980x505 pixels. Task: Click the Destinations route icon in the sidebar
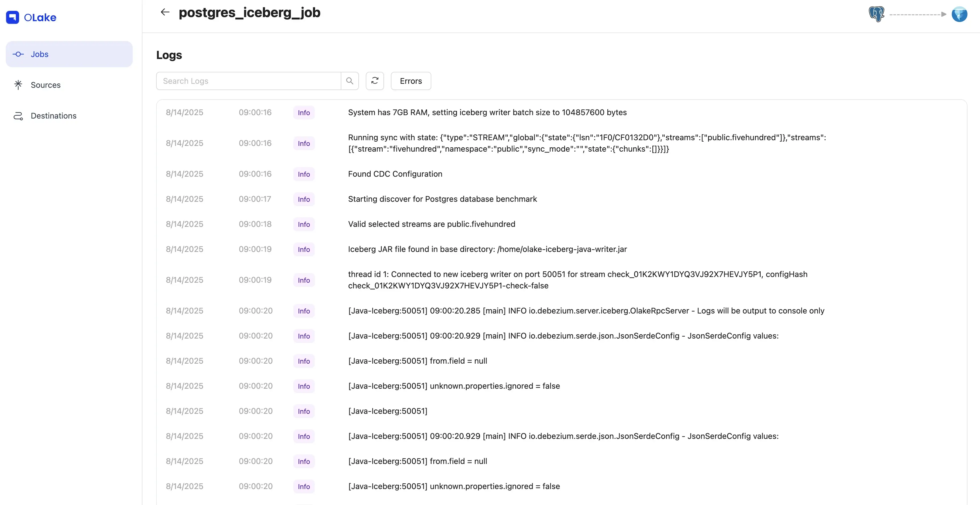18,116
